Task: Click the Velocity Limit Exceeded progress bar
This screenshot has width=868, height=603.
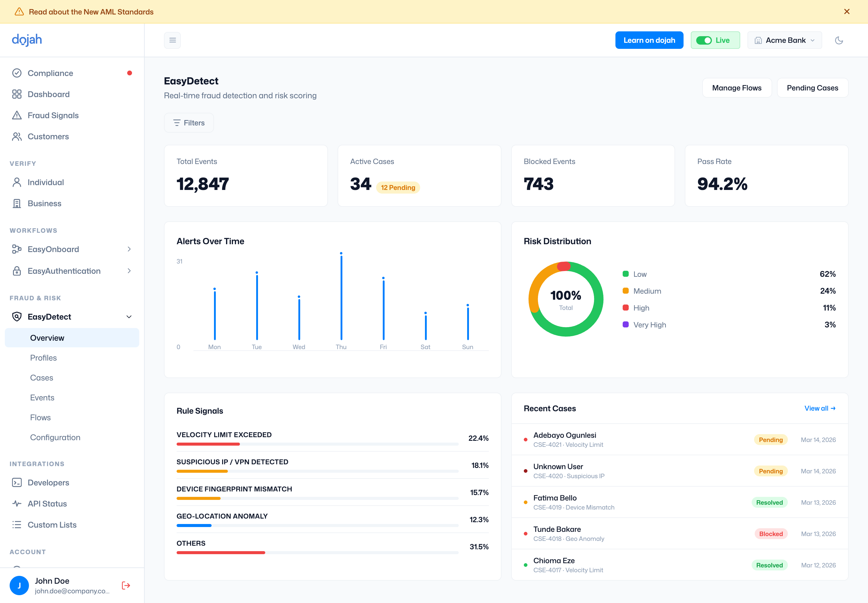Action: (x=317, y=444)
